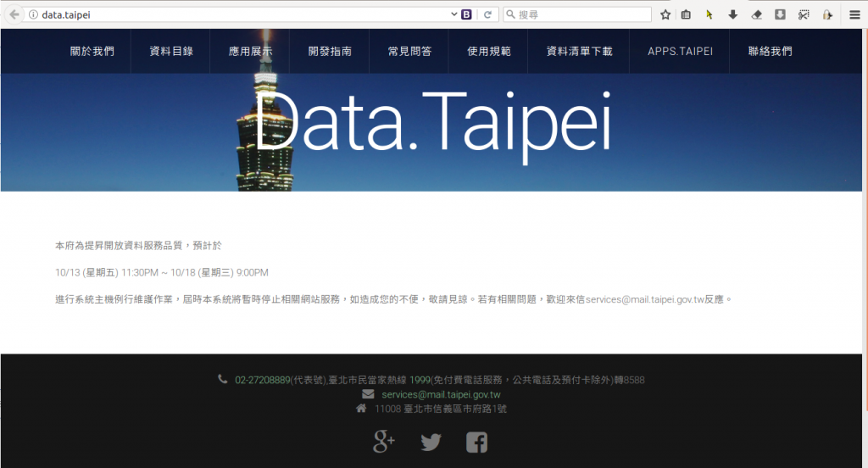The width and height of the screenshot is (868, 468).
Task: Open 關於我們 menu item
Action: coord(92,51)
